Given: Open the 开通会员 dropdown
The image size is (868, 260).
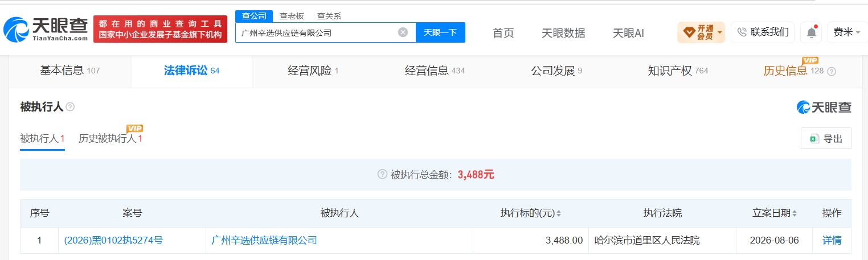Looking at the screenshot, I should pos(701,32).
